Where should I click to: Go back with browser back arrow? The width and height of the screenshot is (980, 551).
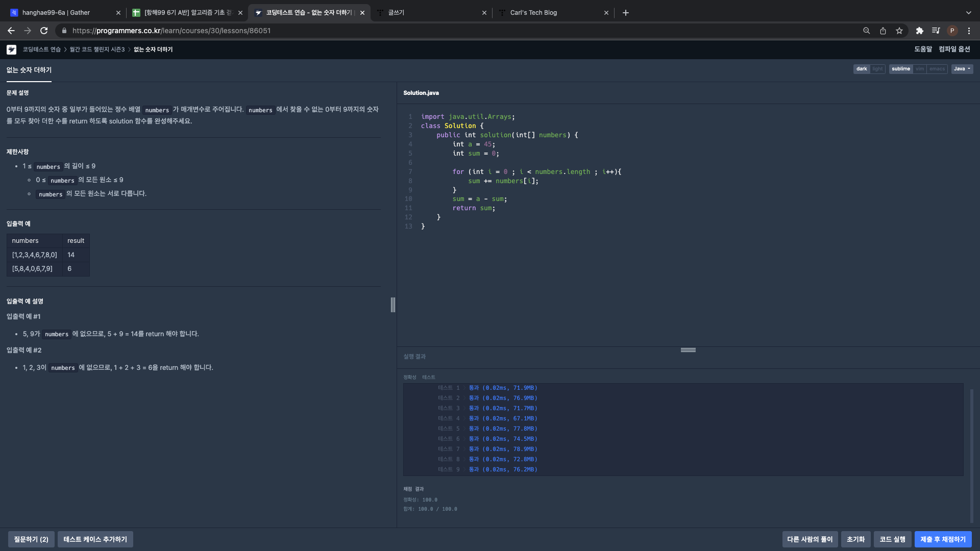[x=11, y=31]
